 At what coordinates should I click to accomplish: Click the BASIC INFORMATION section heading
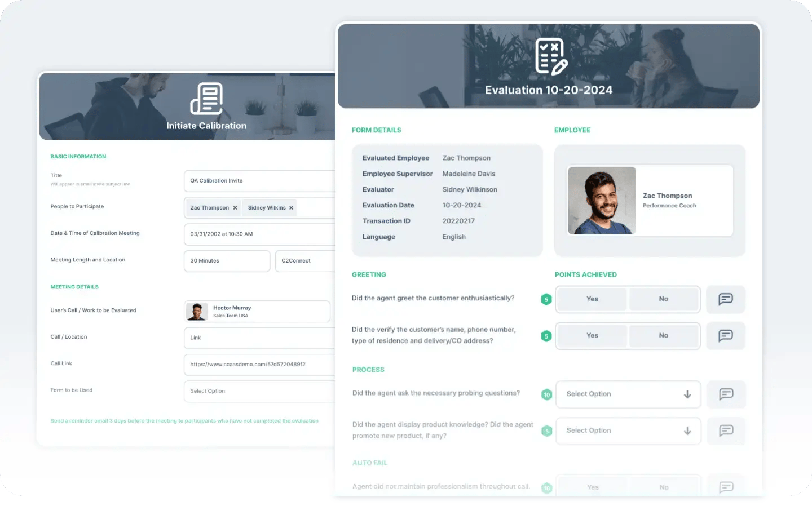78,157
